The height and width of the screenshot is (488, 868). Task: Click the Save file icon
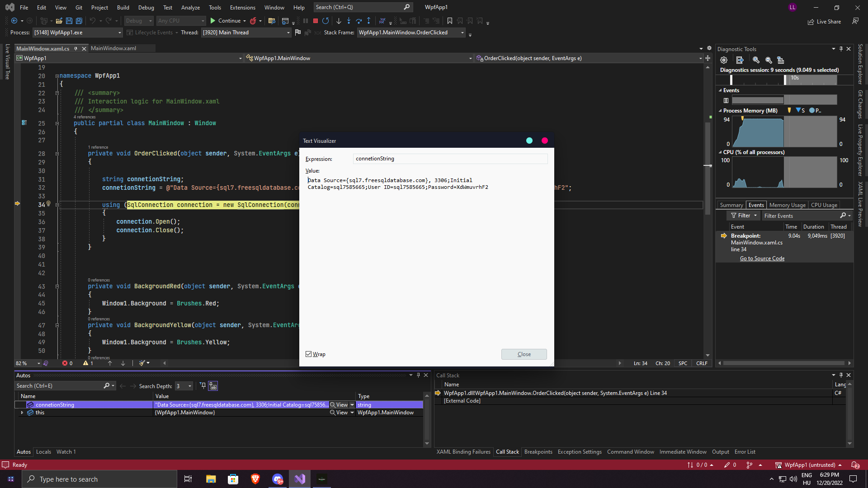coord(69,21)
